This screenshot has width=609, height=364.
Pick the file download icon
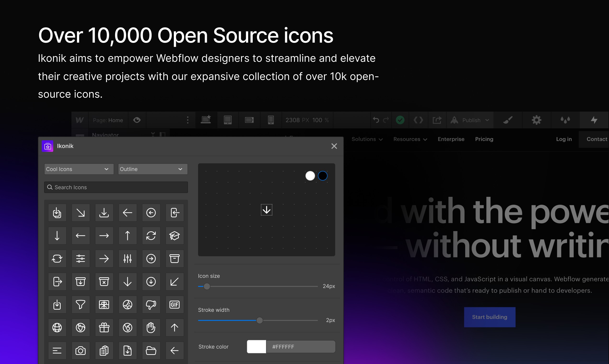[x=128, y=351]
